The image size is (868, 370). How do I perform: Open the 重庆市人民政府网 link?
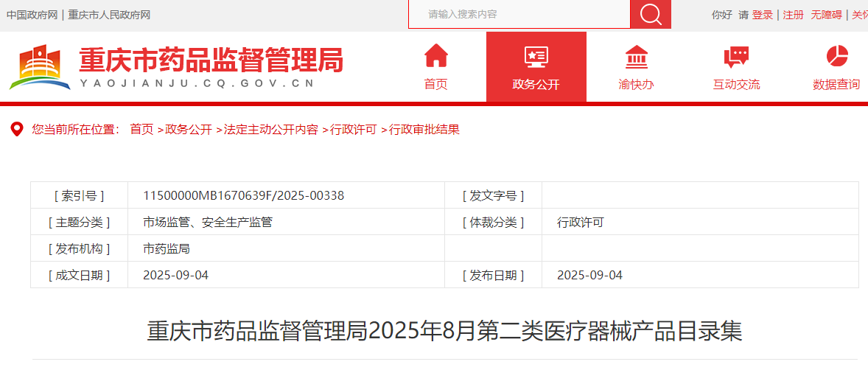click(109, 15)
